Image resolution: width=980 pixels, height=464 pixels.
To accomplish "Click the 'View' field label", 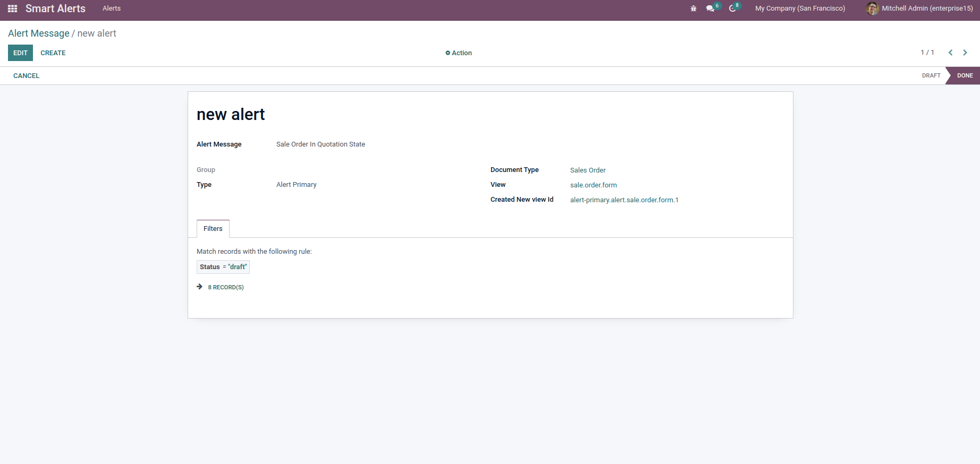I will click(x=498, y=185).
